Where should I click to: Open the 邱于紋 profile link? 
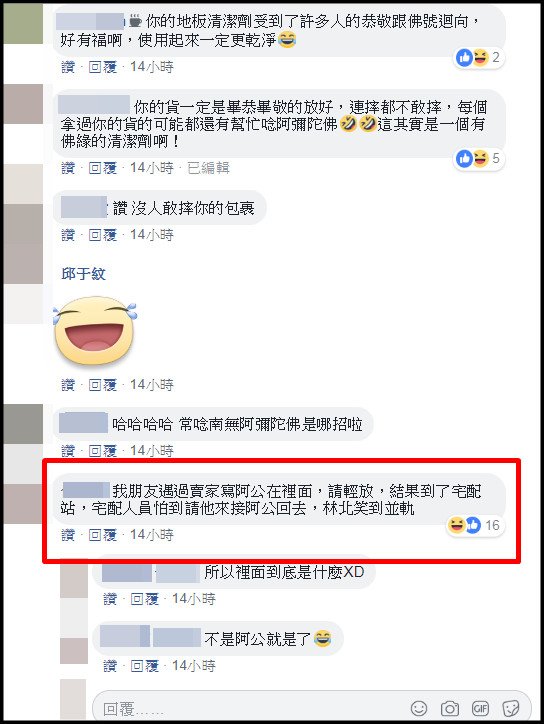click(83, 274)
